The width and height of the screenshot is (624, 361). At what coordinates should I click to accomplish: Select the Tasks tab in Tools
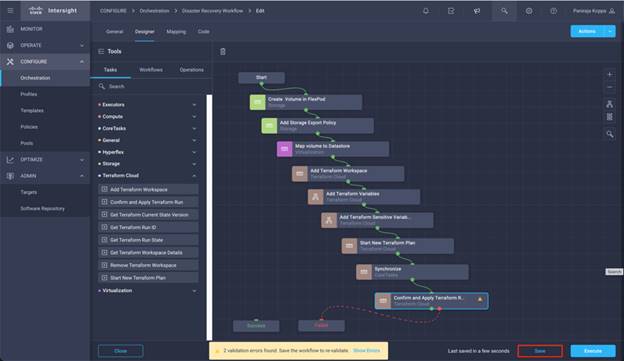110,70
